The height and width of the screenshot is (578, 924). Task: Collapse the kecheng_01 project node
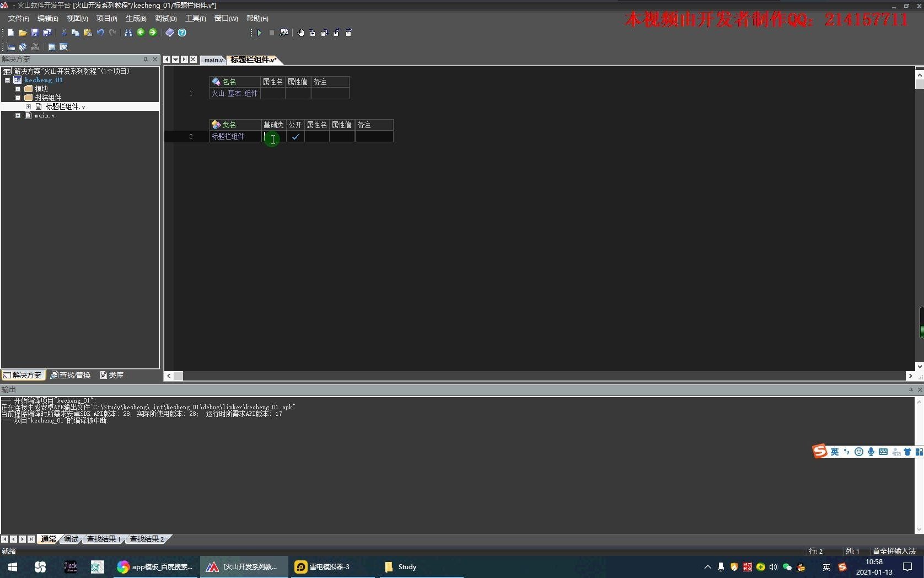(7, 81)
